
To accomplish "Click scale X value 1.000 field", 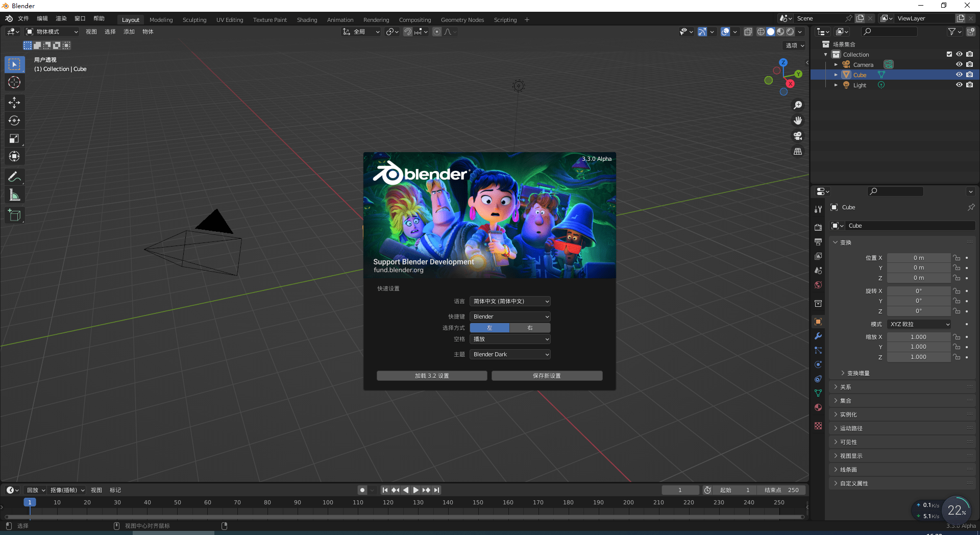I will point(919,337).
